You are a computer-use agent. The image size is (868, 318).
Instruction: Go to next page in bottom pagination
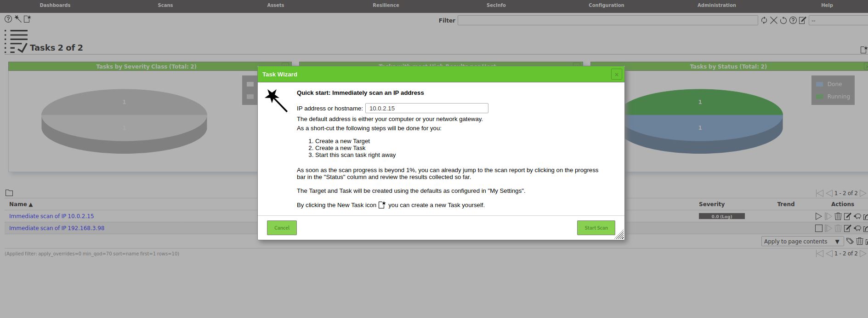pyautogui.click(x=862, y=254)
